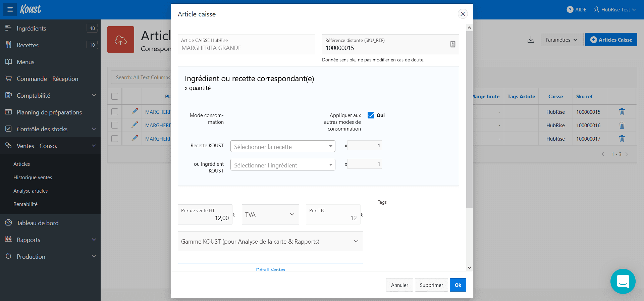
Task: Click the Supprimer button
Action: (x=431, y=285)
